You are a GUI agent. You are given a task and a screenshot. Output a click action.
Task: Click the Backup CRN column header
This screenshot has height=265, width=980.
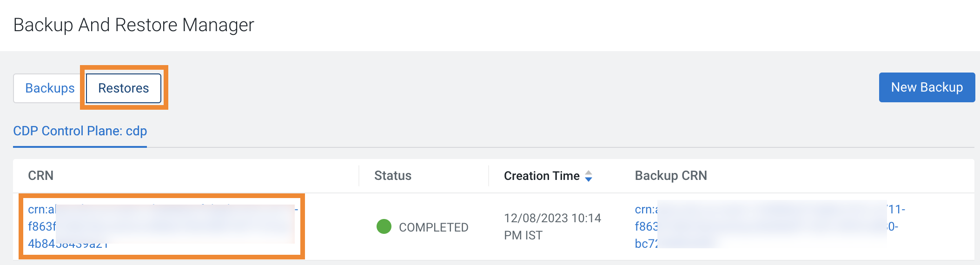tap(671, 176)
